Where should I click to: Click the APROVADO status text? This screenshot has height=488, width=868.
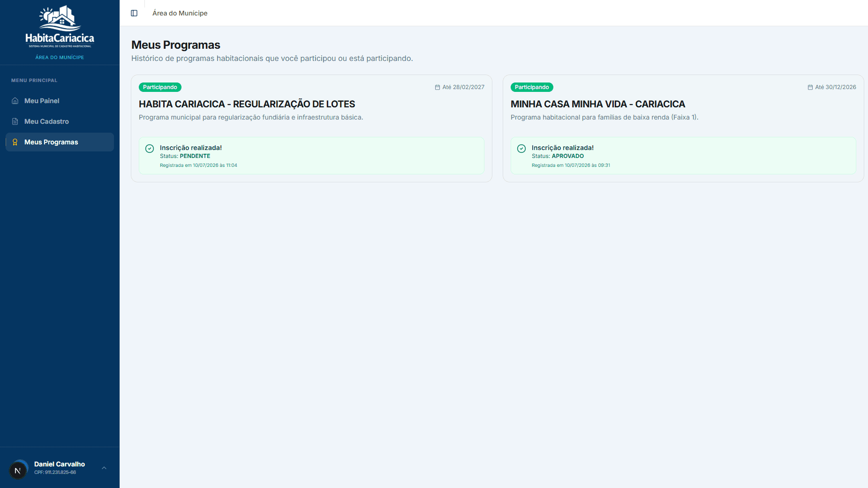click(568, 156)
